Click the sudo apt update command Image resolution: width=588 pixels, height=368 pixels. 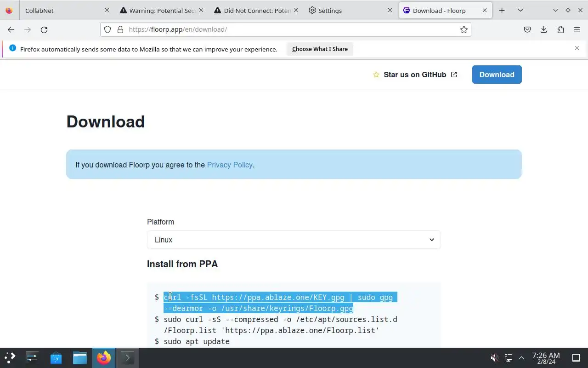click(x=197, y=341)
